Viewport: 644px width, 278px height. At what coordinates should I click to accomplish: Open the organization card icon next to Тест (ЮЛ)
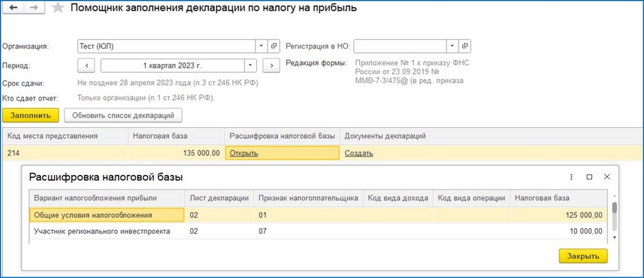tap(274, 46)
